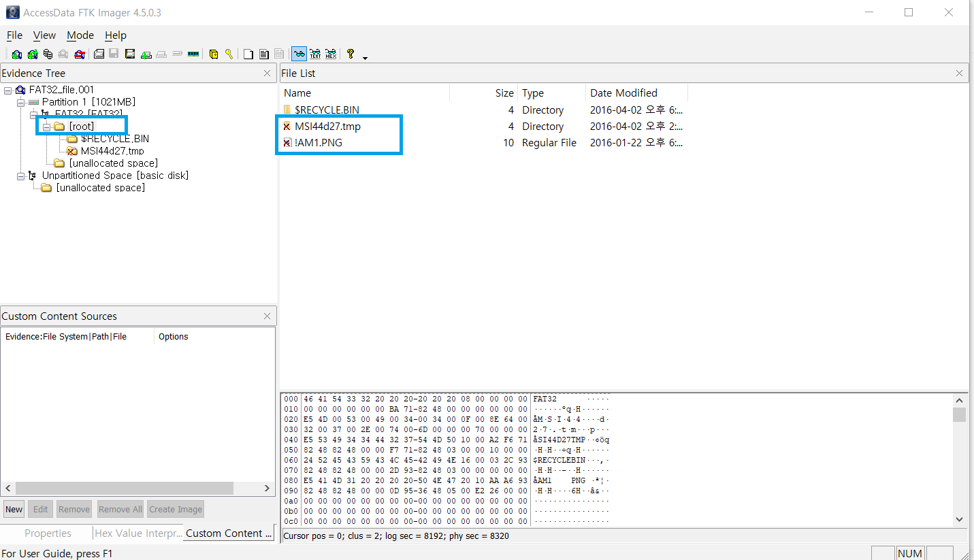Open the Mode menu
The height and width of the screenshot is (560, 974).
pos(80,35)
